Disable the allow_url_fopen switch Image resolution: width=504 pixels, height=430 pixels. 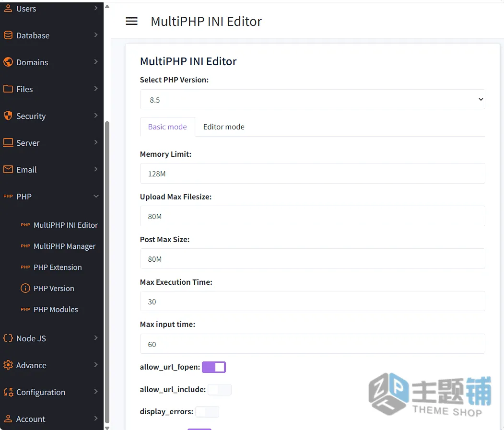pyautogui.click(x=214, y=367)
